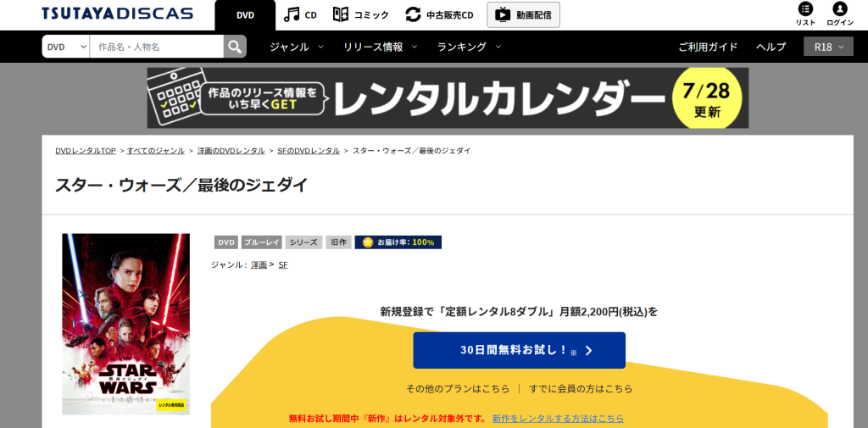
Task: Switch to the 中古販売CD tab label
Action: click(x=450, y=15)
